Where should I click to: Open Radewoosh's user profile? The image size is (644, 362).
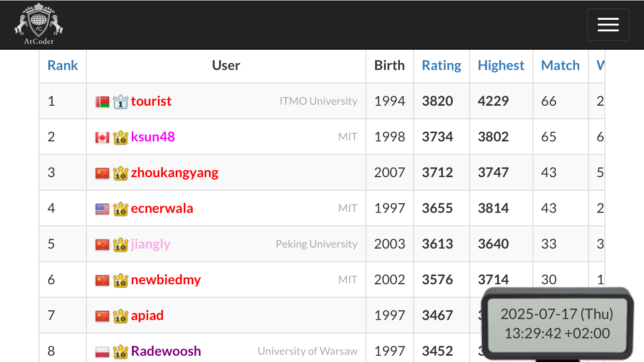[x=166, y=351]
